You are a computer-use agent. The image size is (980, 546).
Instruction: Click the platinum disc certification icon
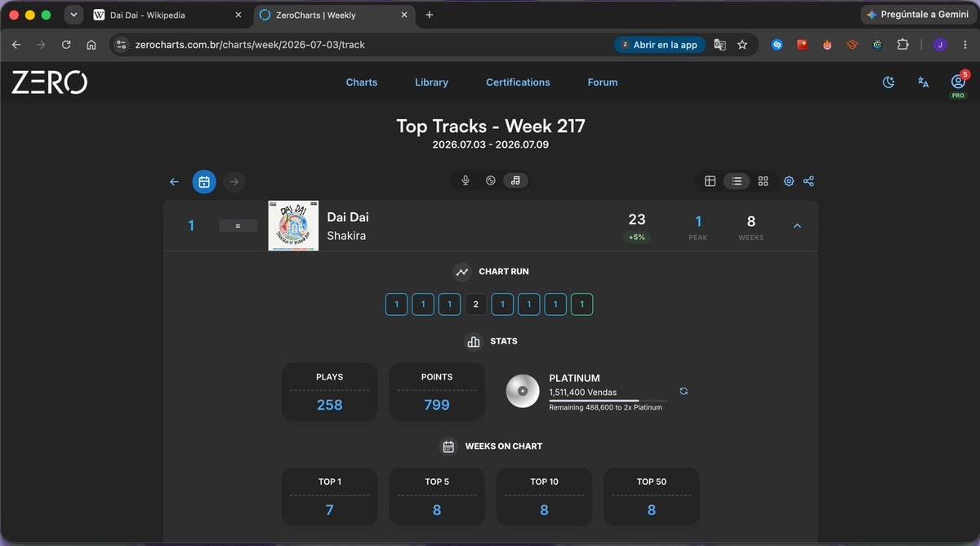coord(523,391)
